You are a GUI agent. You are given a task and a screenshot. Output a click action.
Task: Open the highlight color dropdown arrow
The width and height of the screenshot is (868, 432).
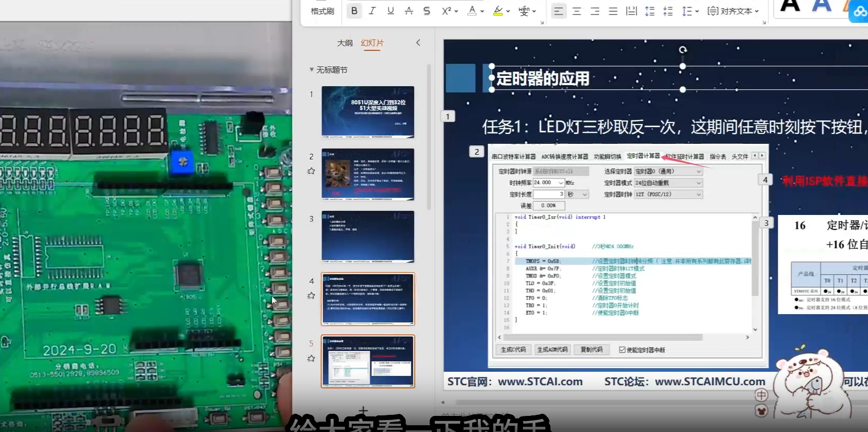point(508,11)
